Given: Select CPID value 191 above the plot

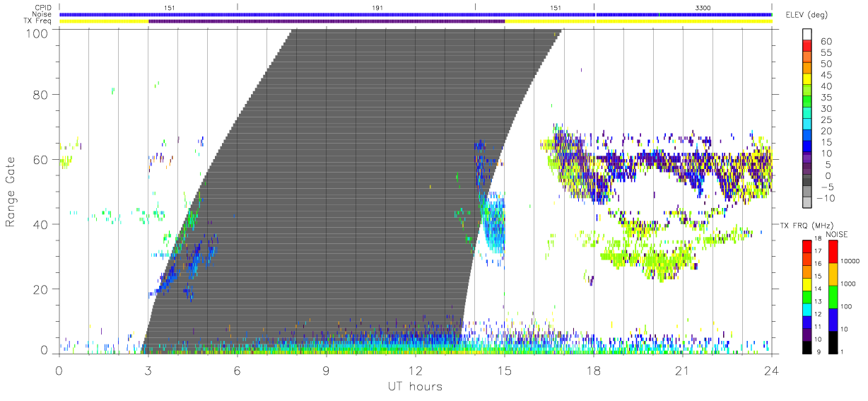Looking at the screenshot, I should pos(378,8).
